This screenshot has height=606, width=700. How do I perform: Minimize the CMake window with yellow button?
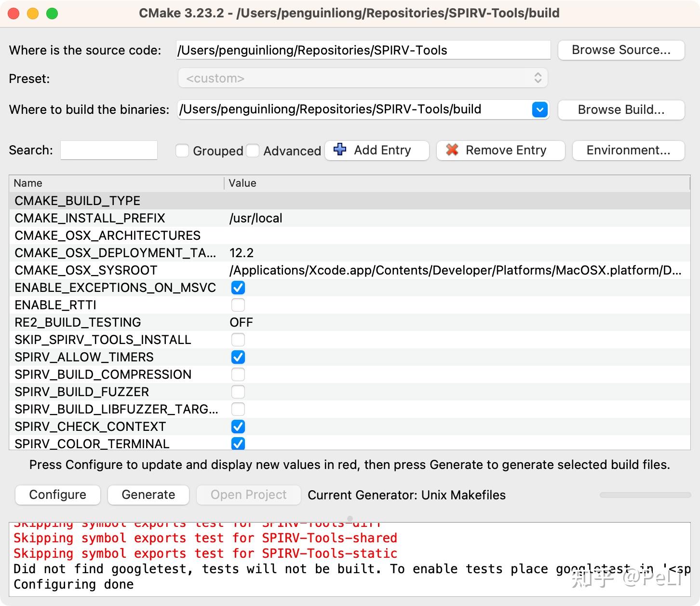[x=33, y=14]
